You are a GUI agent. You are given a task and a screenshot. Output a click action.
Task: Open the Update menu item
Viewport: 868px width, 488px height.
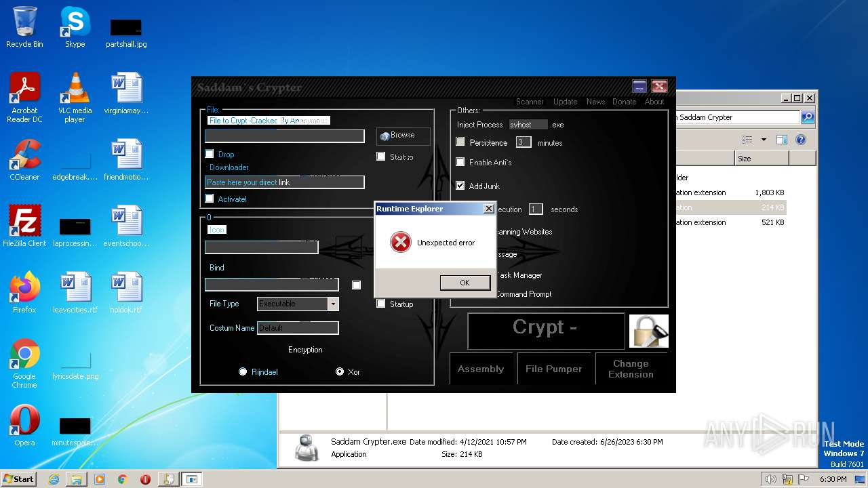pos(566,102)
